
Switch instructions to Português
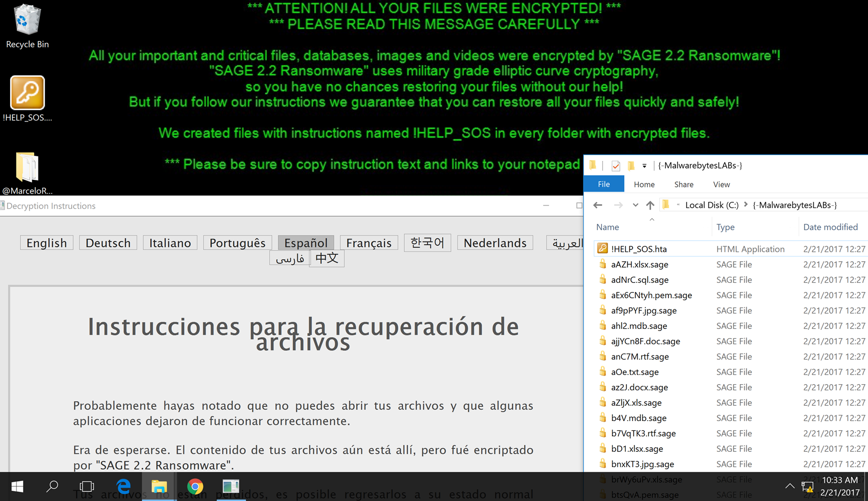point(237,243)
